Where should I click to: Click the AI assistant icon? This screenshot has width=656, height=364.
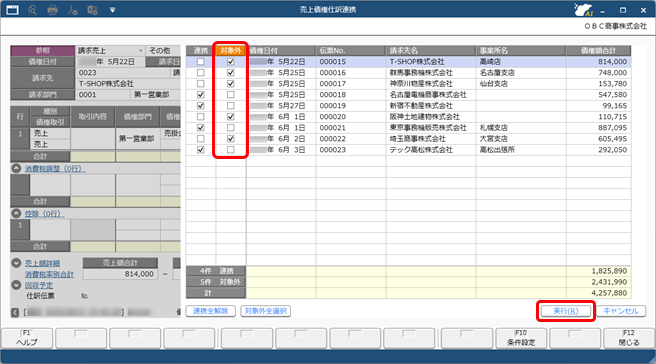(584, 9)
